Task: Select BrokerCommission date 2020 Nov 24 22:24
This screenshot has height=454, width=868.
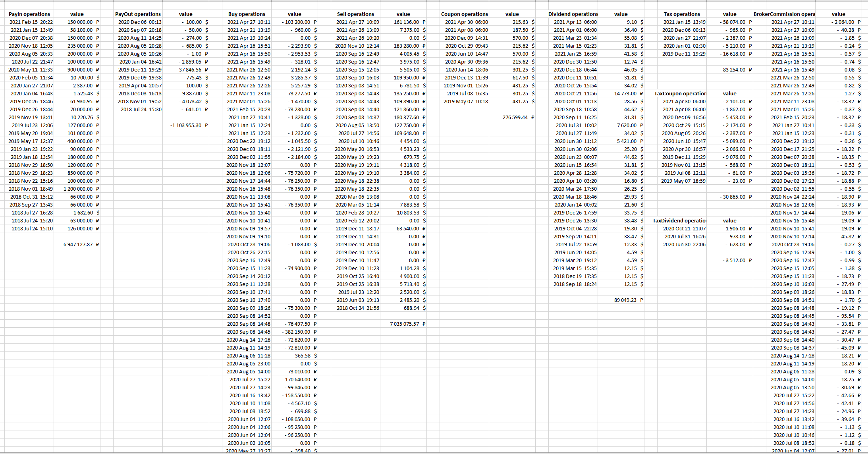Action: (x=791, y=197)
